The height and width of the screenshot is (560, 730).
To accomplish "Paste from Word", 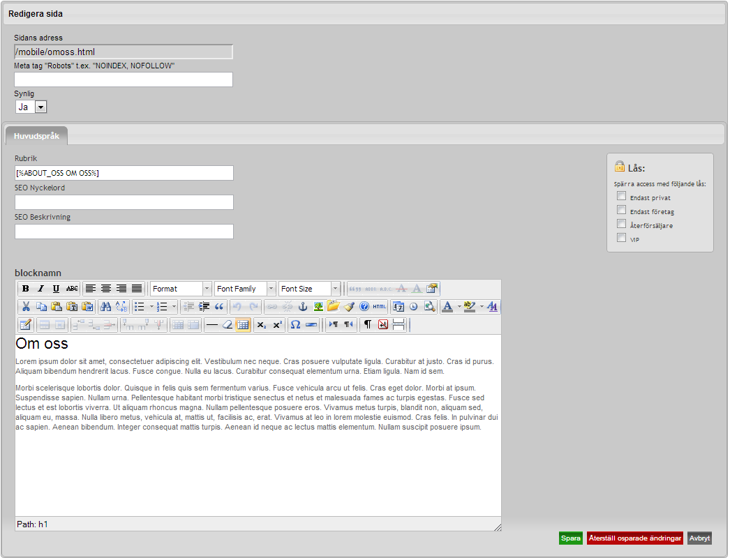I will click(x=87, y=307).
